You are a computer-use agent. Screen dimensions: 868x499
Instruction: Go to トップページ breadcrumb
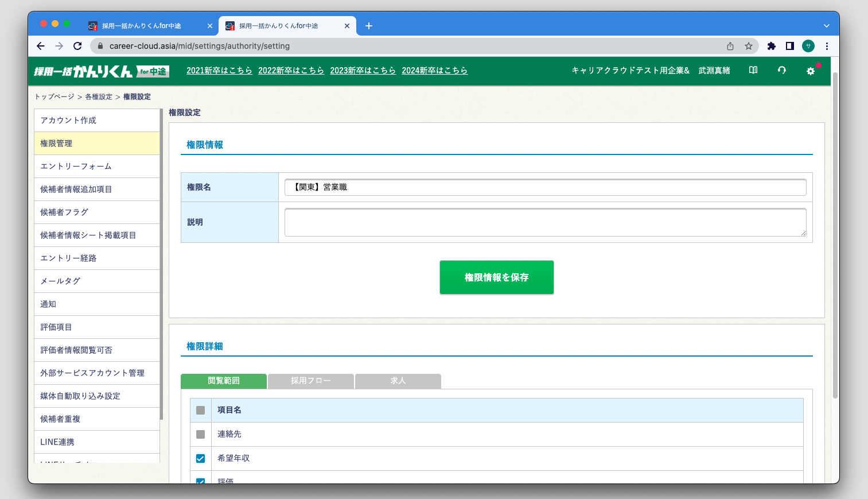point(55,96)
